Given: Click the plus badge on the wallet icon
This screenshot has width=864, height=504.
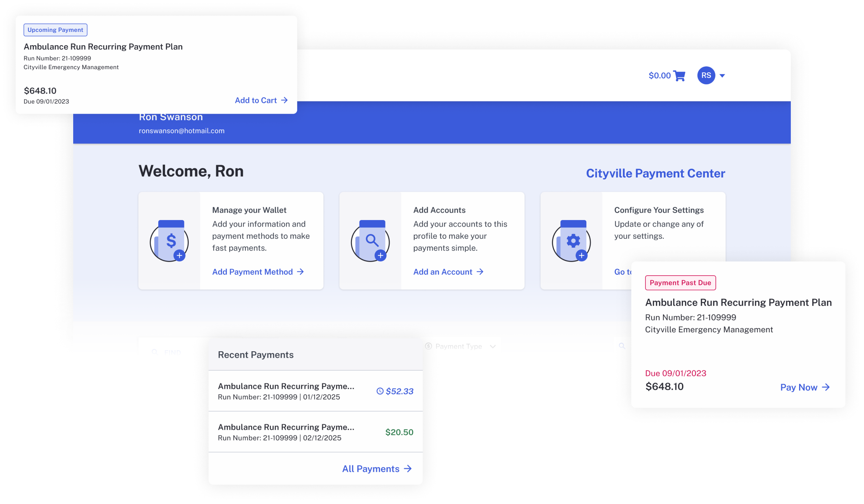Looking at the screenshot, I should click(179, 256).
